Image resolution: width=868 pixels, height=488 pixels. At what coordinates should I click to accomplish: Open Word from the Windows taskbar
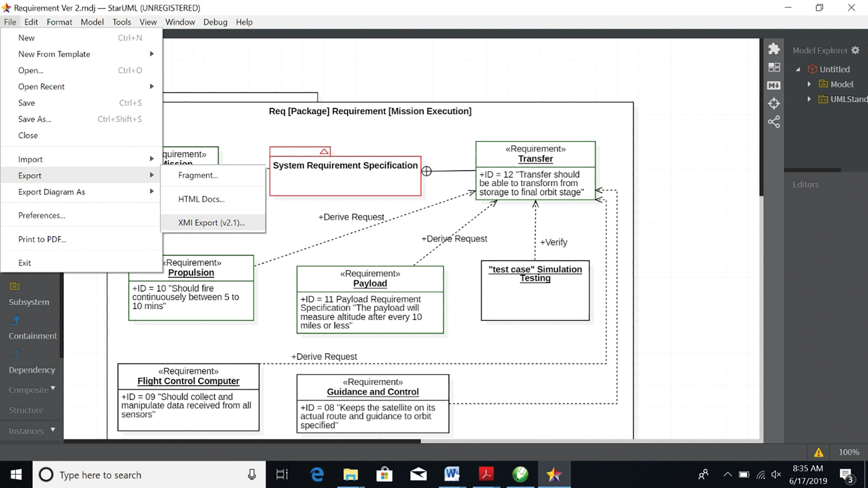tap(452, 474)
